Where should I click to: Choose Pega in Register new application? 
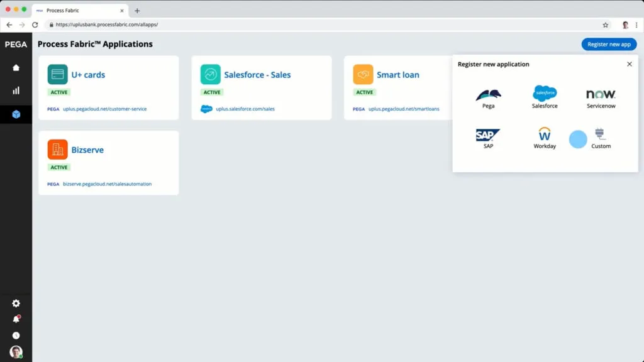click(x=488, y=99)
